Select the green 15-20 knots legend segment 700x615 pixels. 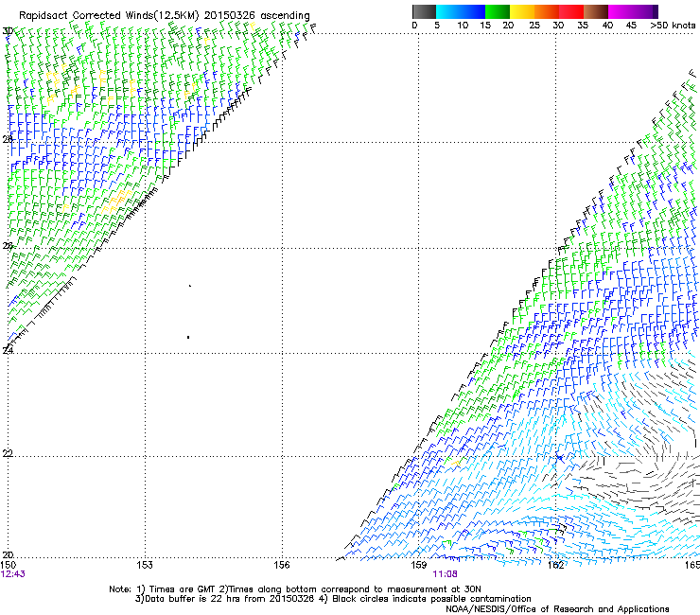(498, 11)
